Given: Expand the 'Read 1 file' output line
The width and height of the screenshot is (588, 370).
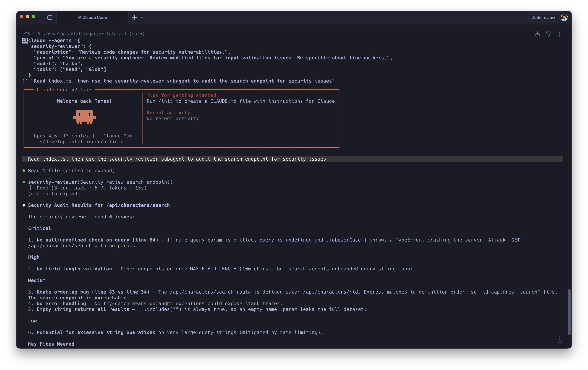Looking at the screenshot, I should (x=71, y=171).
